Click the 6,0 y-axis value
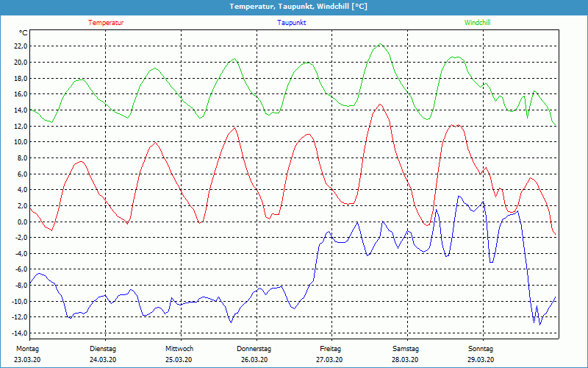 (x=22, y=174)
